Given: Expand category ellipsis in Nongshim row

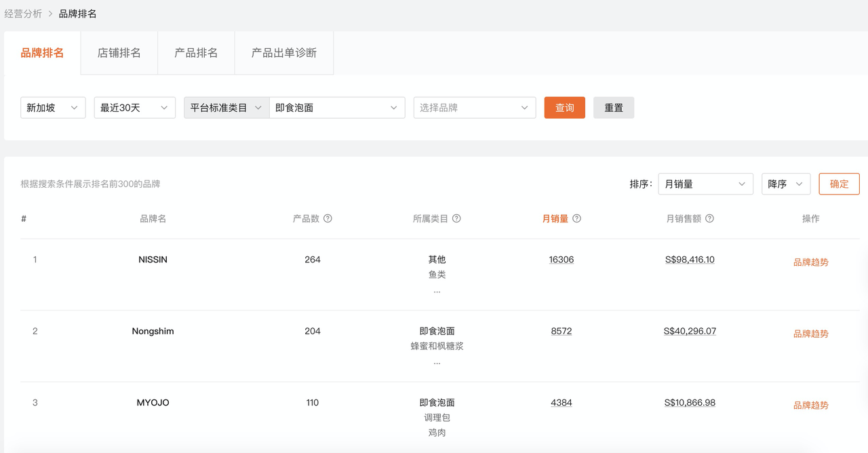Looking at the screenshot, I should 437,362.
